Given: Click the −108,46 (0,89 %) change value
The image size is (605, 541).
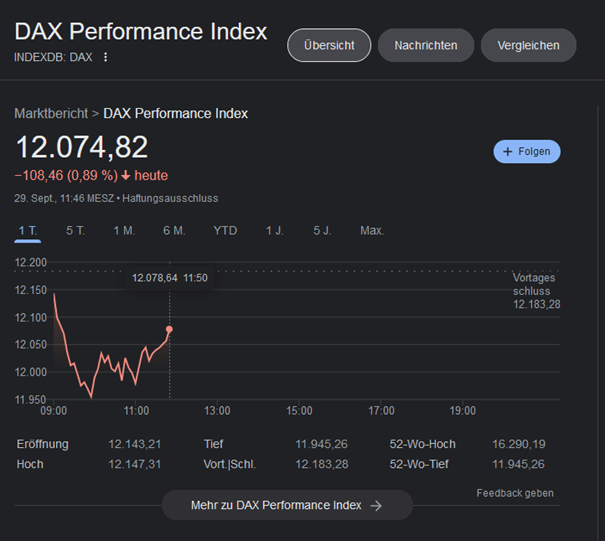Looking at the screenshot, I should (x=66, y=176).
